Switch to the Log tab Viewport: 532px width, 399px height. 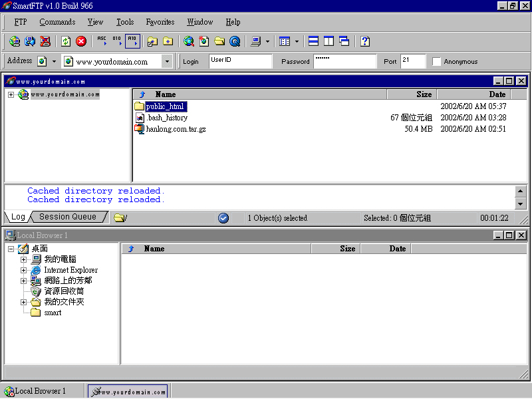pos(18,217)
